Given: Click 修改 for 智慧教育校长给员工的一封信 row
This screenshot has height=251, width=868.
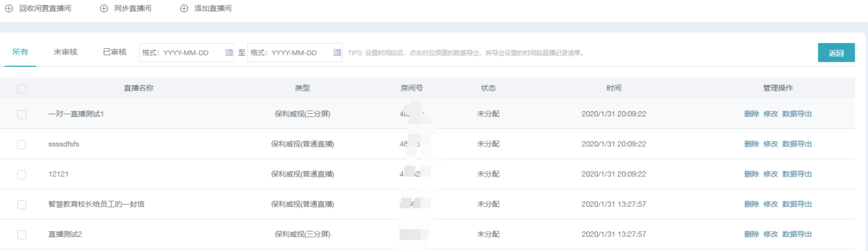Looking at the screenshot, I should (x=770, y=204).
